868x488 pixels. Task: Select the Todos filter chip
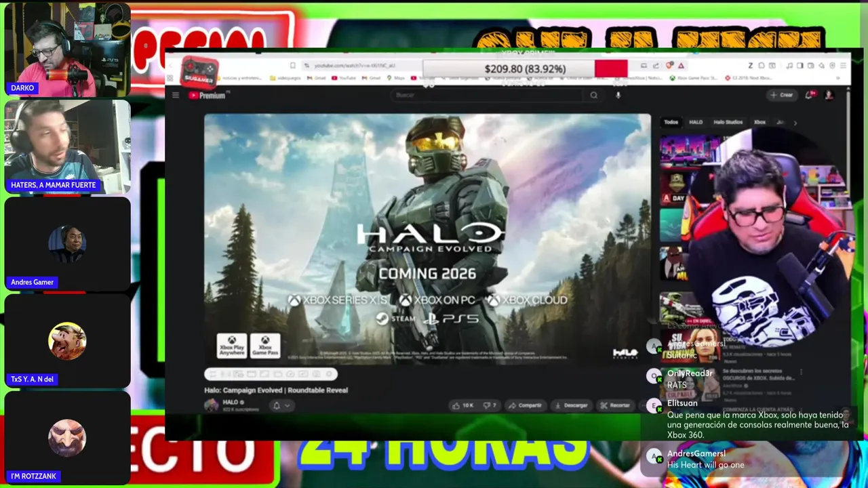671,122
